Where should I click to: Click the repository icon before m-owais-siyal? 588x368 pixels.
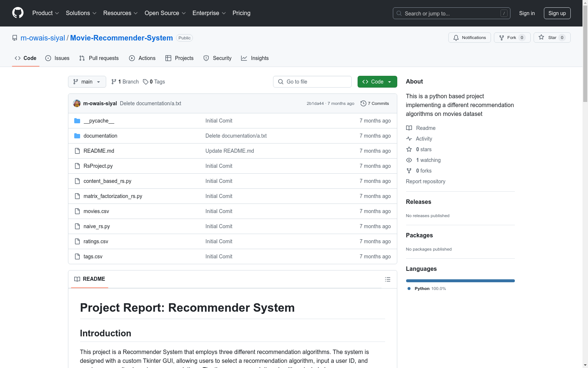point(15,38)
